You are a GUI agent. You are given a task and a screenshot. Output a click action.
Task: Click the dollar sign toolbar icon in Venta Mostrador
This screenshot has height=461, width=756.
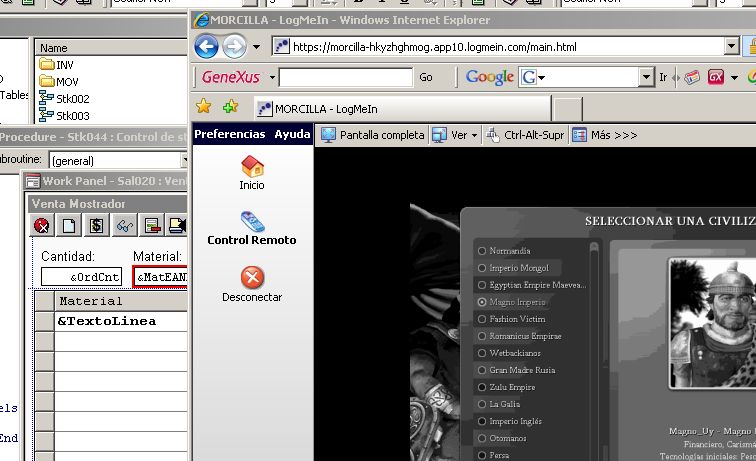coord(96,226)
